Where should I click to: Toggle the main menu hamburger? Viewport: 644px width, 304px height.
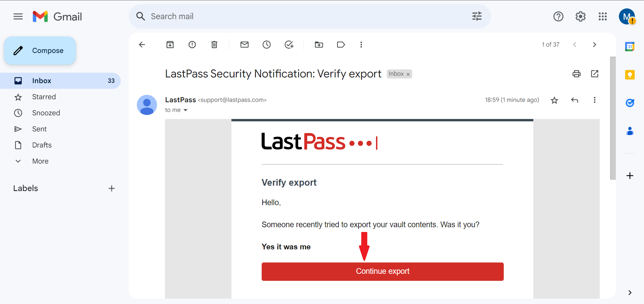(x=18, y=16)
